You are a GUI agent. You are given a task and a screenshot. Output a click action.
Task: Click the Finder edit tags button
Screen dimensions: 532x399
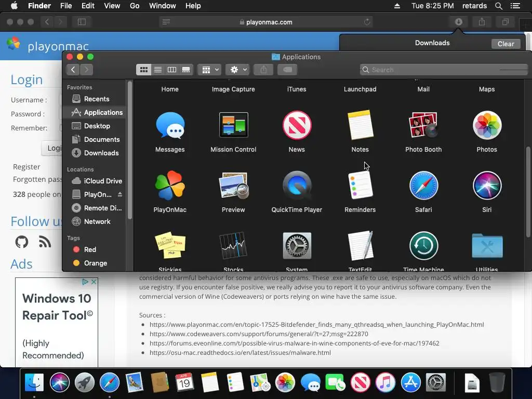[x=287, y=70]
